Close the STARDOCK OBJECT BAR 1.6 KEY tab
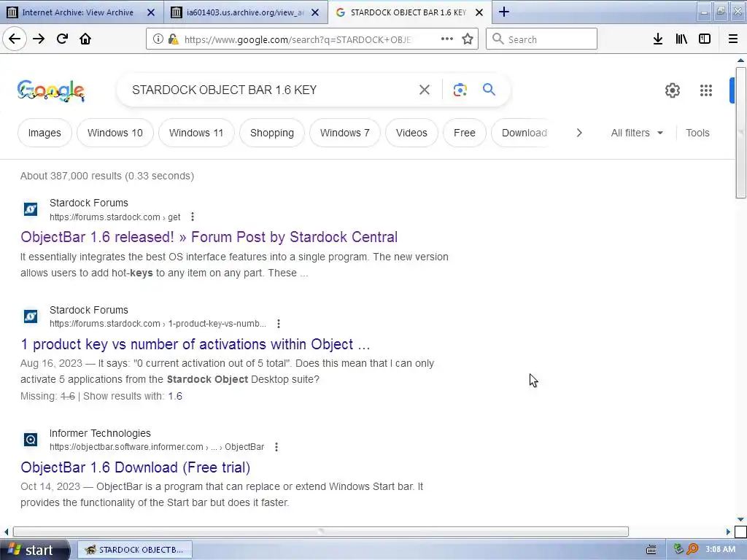Image resolution: width=747 pixels, height=560 pixels. pyautogui.click(x=479, y=12)
